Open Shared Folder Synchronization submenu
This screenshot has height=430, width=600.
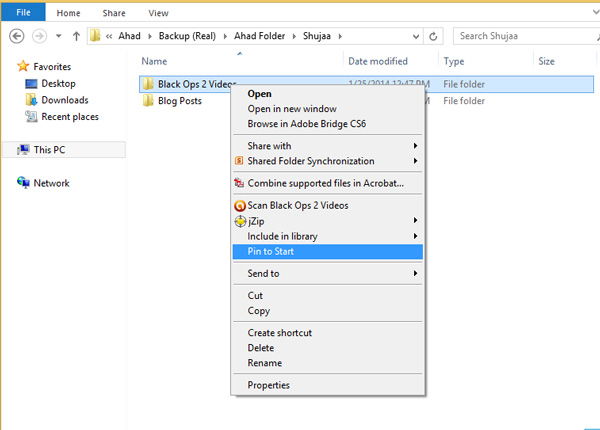328,161
